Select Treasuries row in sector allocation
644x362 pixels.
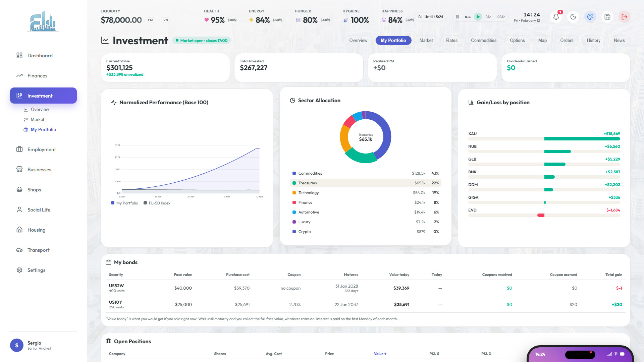click(366, 183)
